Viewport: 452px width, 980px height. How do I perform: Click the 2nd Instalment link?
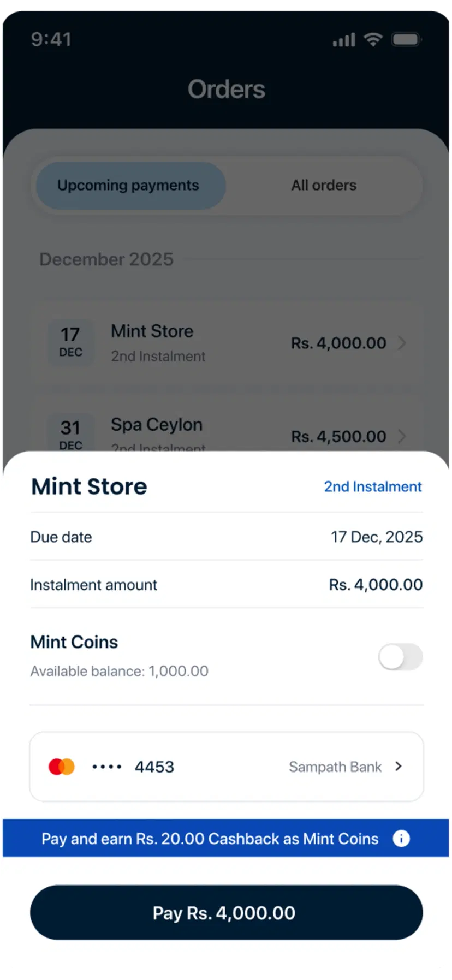click(x=373, y=486)
